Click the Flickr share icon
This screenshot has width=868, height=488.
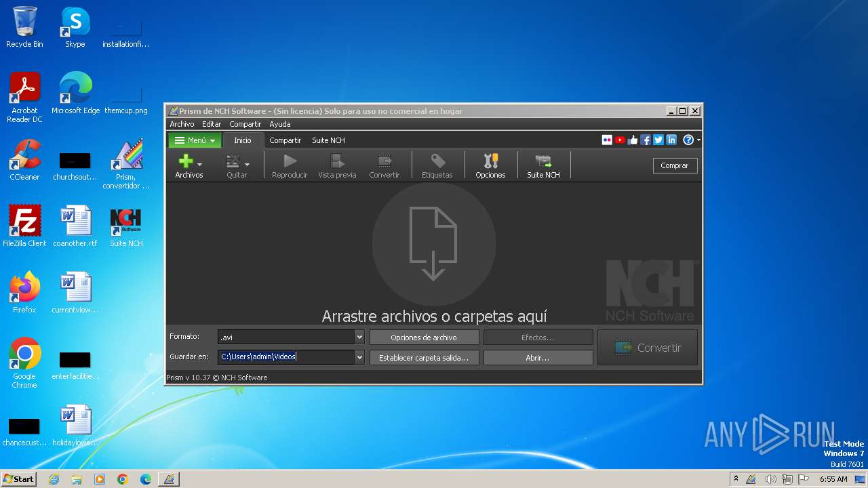607,140
